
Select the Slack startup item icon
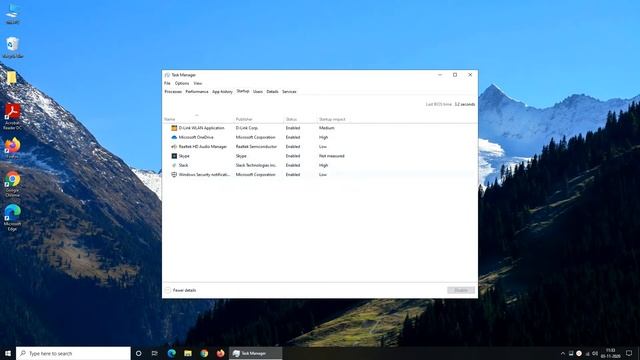pyautogui.click(x=174, y=165)
